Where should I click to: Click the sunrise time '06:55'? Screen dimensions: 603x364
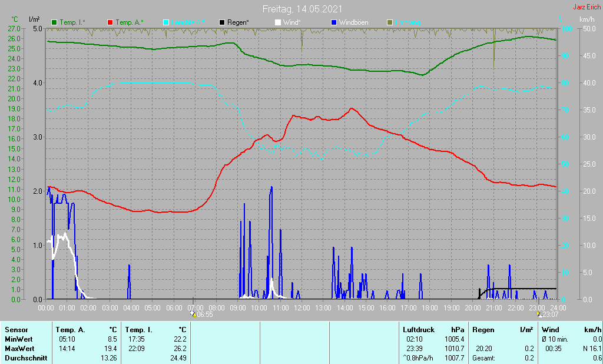pyautogui.click(x=205, y=315)
